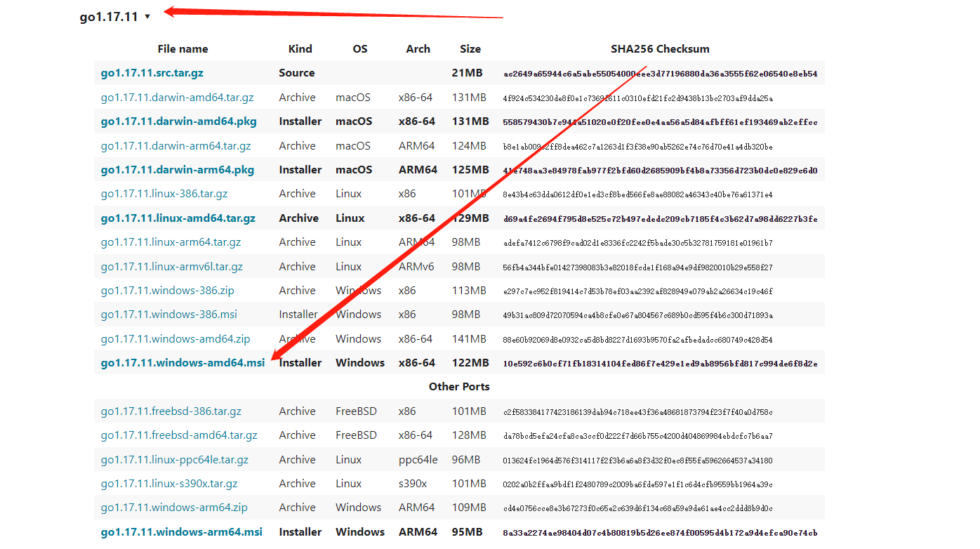Click go1.17.11.linux-386.tar.gz link
Viewport: 980px width, 549px height.
(x=164, y=194)
